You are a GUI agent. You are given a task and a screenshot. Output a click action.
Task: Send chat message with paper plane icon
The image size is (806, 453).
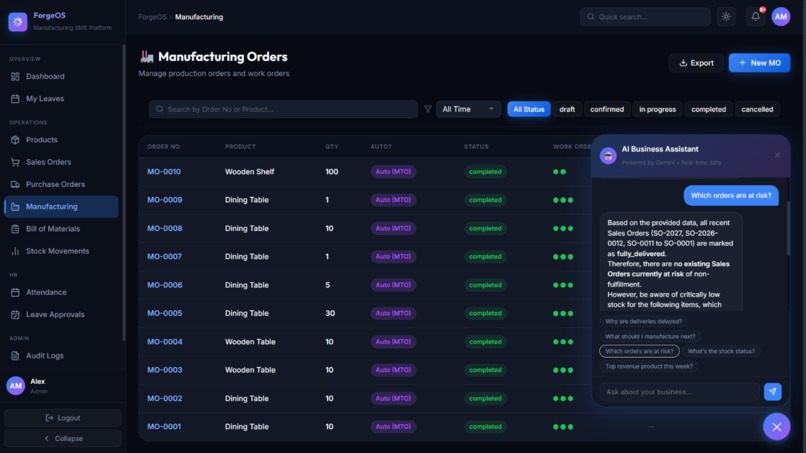[773, 392]
